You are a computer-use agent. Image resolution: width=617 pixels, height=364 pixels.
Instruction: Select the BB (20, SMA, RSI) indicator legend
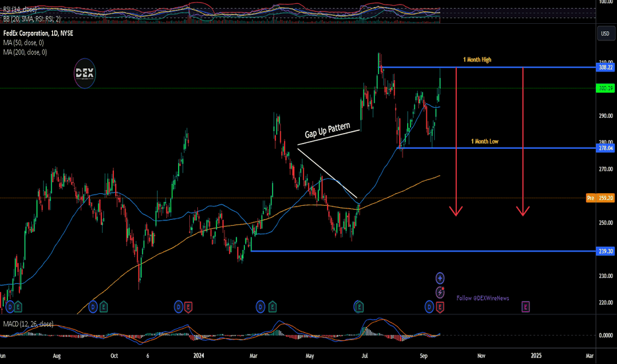(x=32, y=19)
